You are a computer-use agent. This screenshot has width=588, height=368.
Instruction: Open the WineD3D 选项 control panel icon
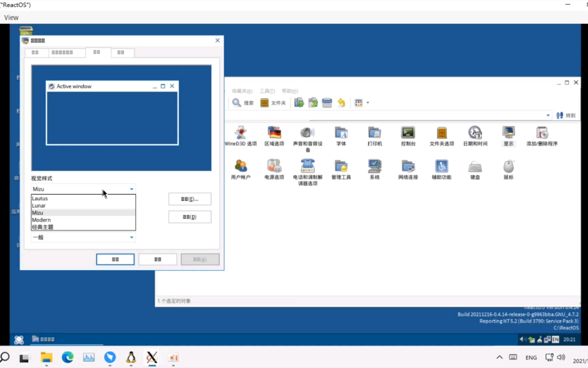[241, 136]
